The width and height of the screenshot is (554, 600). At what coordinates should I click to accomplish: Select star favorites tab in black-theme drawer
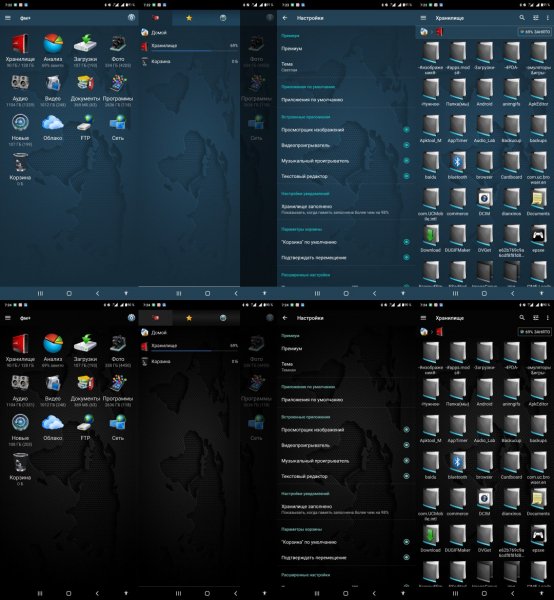[189, 318]
